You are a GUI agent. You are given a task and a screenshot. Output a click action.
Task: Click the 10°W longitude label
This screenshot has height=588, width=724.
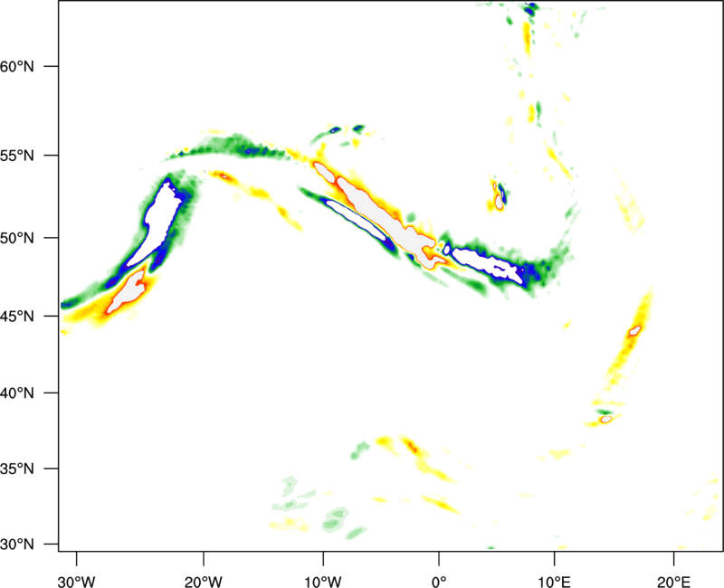(323, 582)
